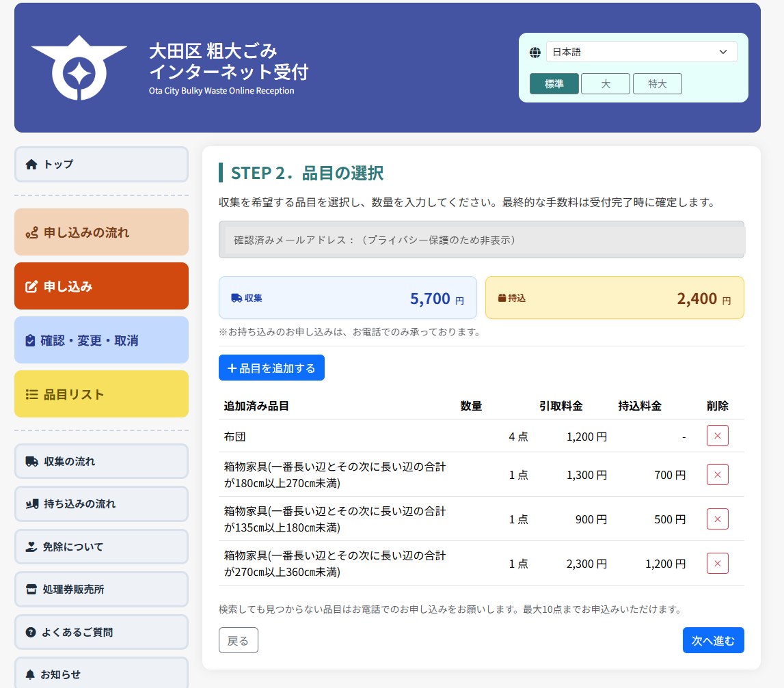Click 500円 carry-in fee cell
This screenshot has width=784, height=688.
[x=670, y=519]
